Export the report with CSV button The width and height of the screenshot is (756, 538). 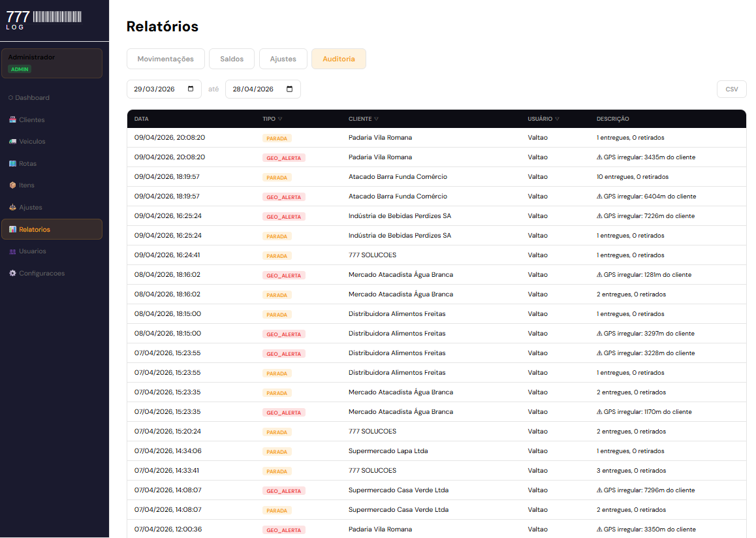tap(731, 89)
